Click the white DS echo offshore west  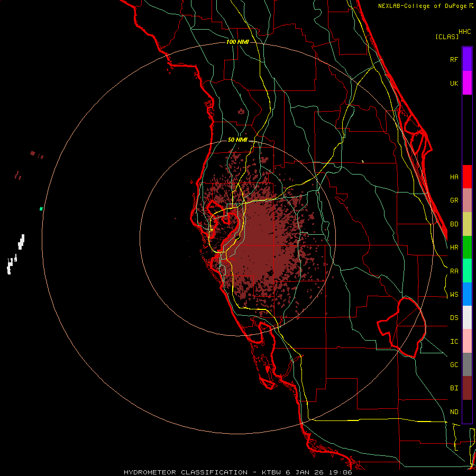click(21, 242)
